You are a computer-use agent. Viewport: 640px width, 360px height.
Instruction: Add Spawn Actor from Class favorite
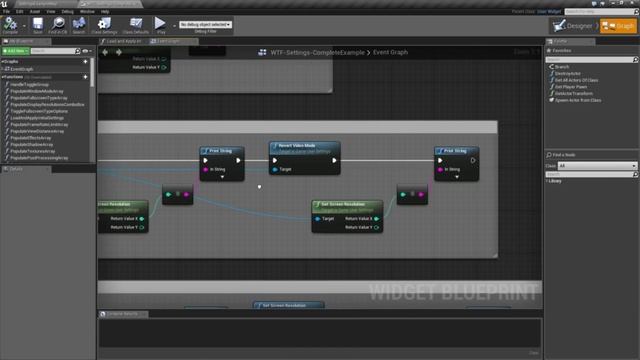(x=577, y=100)
